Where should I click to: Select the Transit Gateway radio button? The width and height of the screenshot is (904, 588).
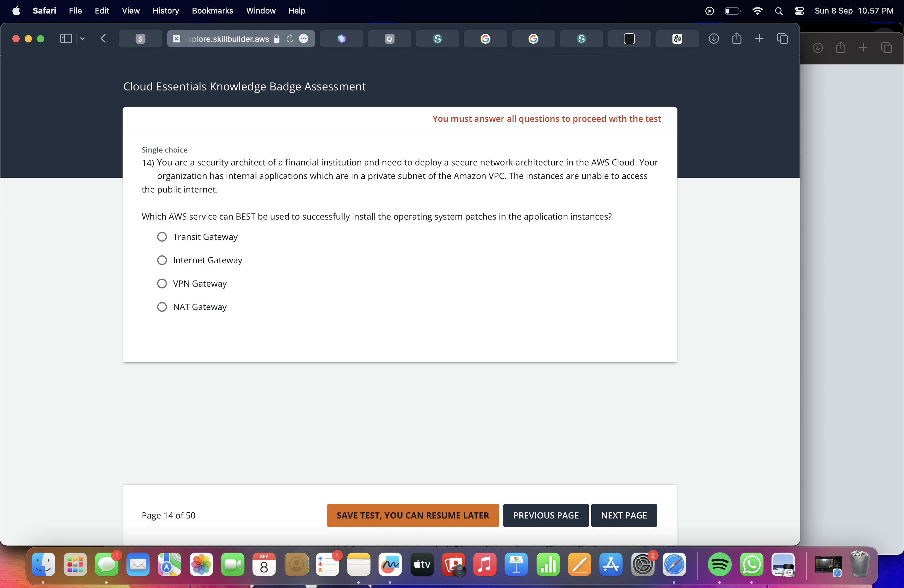pos(162,236)
